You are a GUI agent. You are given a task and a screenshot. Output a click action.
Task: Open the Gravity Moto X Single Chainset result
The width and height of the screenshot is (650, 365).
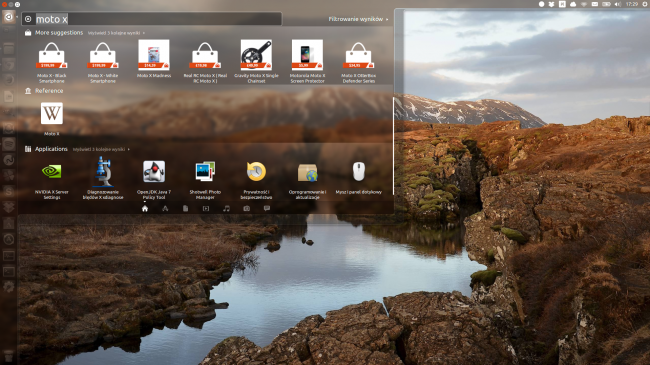pos(256,61)
